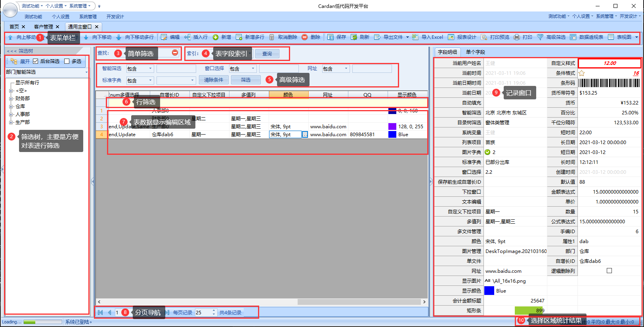Click the red clear icon in 查找 box

coord(175,53)
